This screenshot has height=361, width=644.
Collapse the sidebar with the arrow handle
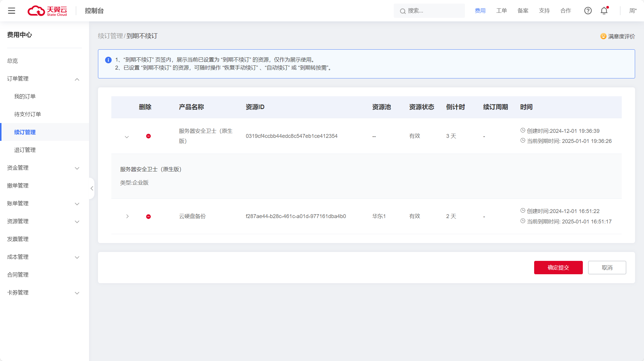tap(92, 188)
